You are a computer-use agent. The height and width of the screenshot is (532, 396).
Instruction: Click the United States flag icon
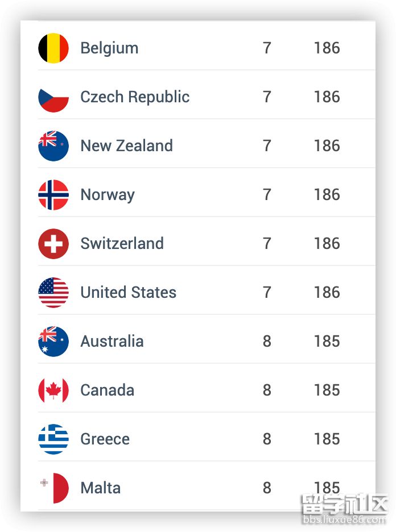click(x=53, y=293)
